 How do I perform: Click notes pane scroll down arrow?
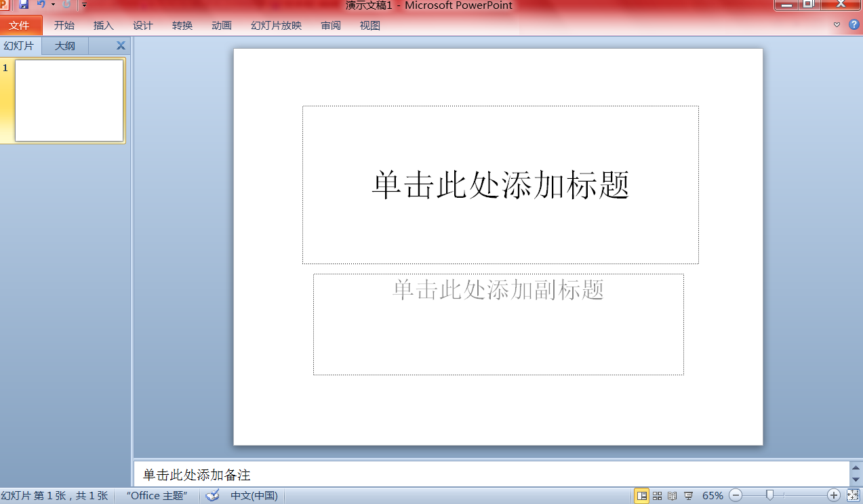pos(856,480)
